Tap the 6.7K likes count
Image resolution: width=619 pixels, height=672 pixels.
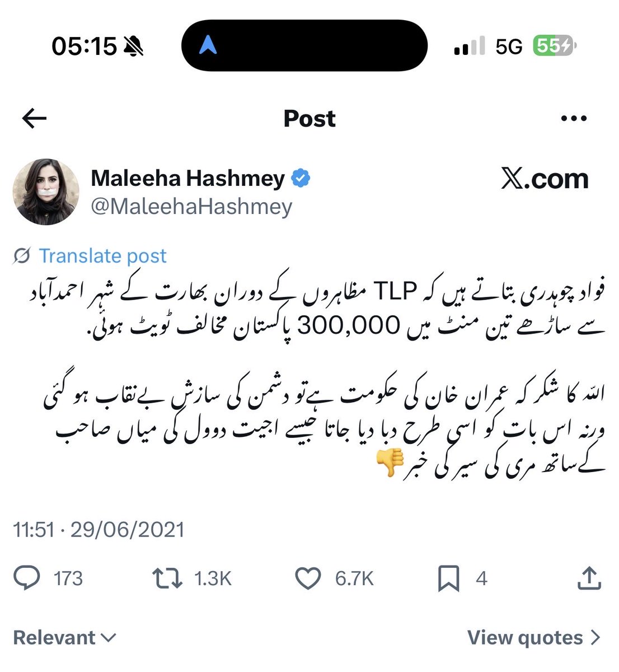[354, 578]
